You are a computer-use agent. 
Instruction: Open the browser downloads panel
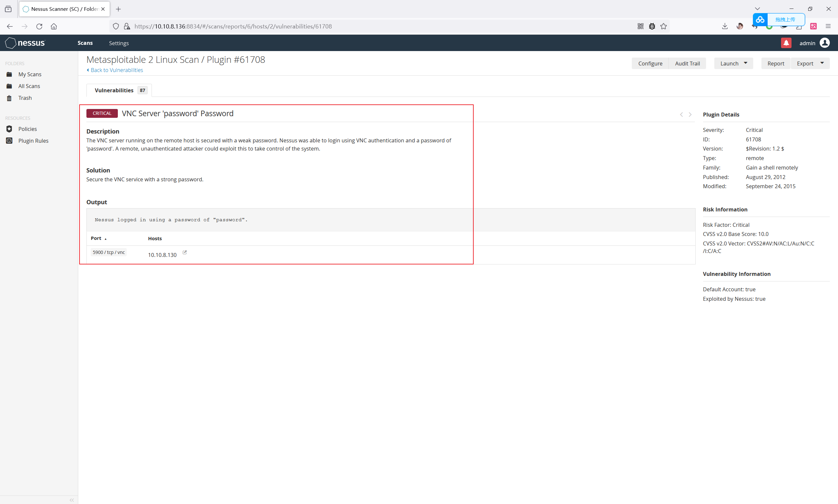725,26
